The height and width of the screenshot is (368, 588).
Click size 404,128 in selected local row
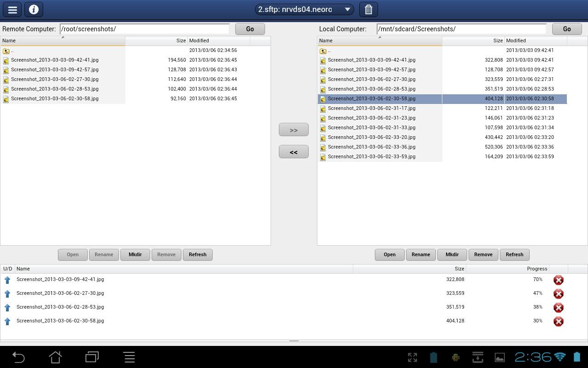point(493,98)
